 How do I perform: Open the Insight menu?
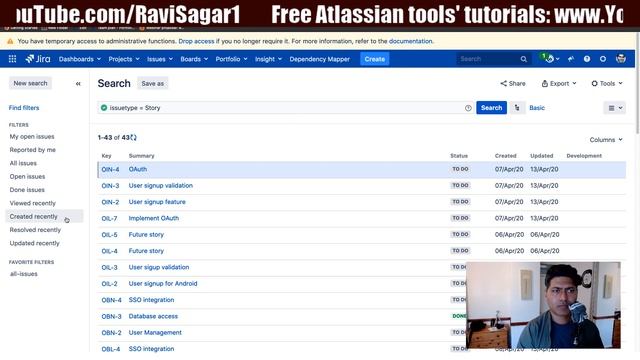click(x=268, y=59)
